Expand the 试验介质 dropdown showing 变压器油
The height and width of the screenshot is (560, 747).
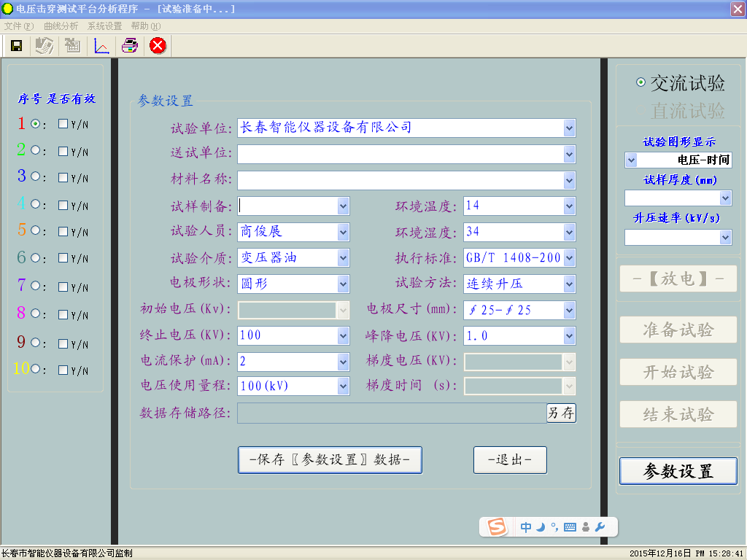(x=343, y=258)
